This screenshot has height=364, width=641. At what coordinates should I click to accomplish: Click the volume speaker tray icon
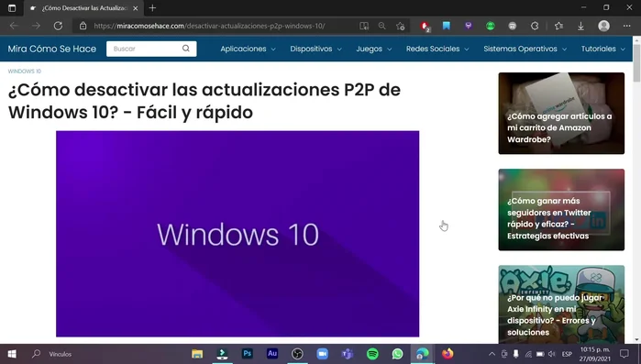click(x=552, y=354)
